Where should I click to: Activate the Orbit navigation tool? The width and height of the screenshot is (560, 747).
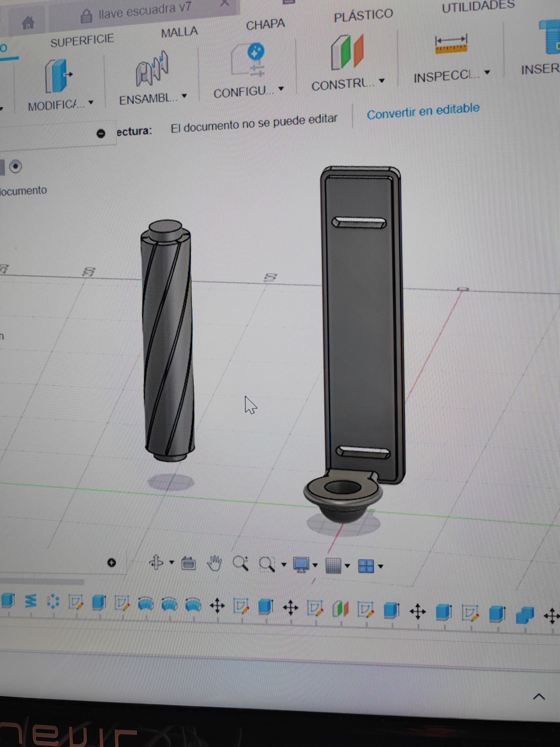click(x=156, y=562)
